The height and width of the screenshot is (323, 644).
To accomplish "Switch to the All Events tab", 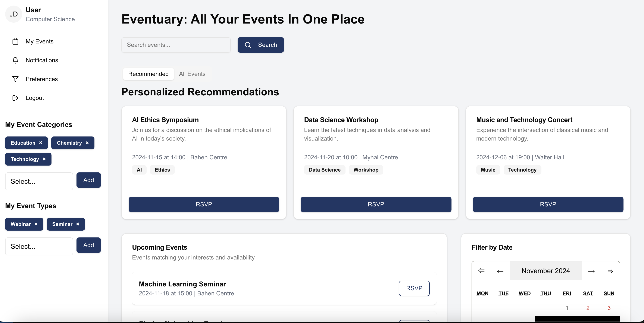I will pos(192,74).
